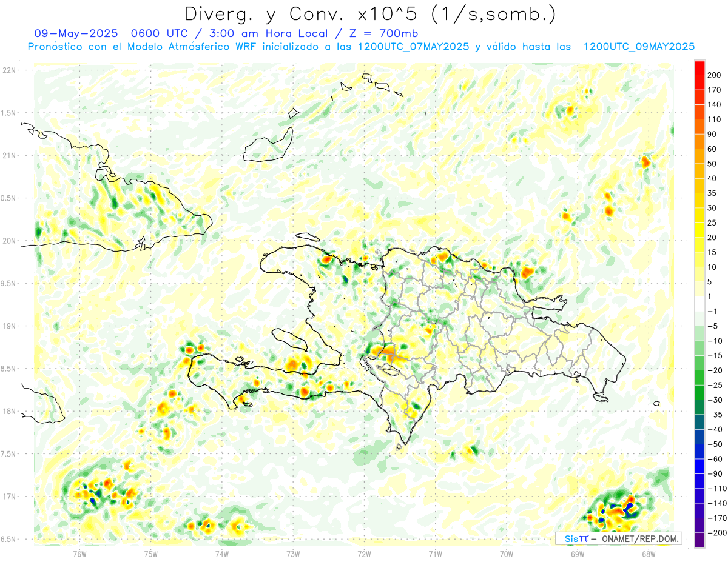Select blue swatch between -60 and -90
Image resolution: width=728 pixels, height=562 pixels.
[699, 466]
